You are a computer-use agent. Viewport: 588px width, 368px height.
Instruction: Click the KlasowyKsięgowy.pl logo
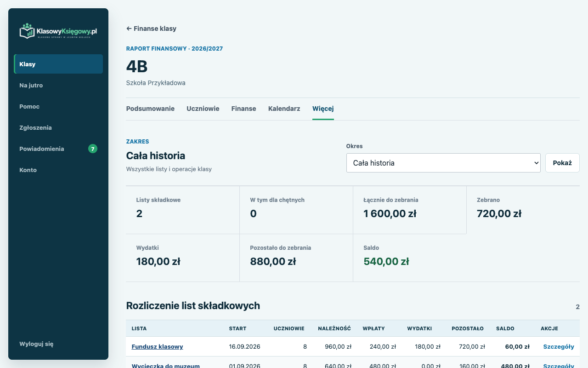(x=58, y=31)
